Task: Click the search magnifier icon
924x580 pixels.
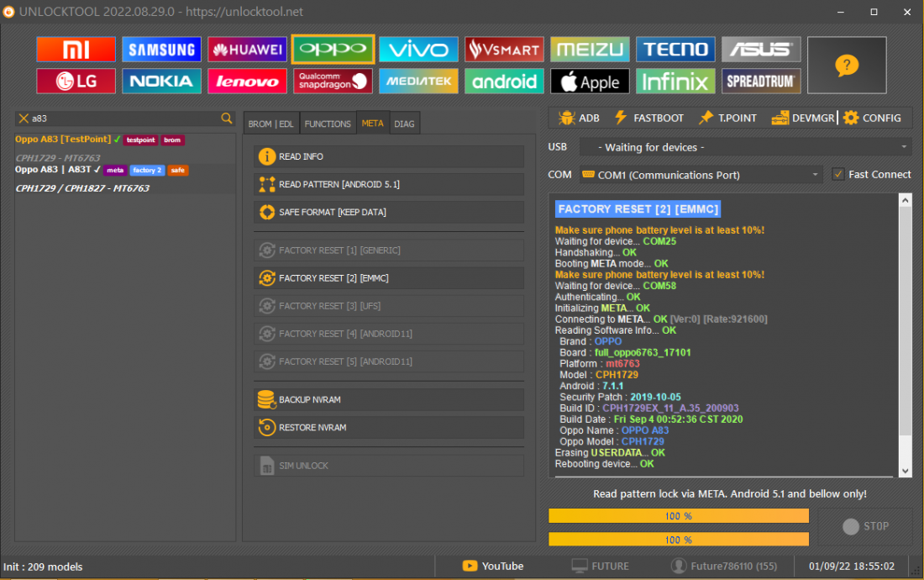Action: point(226,119)
